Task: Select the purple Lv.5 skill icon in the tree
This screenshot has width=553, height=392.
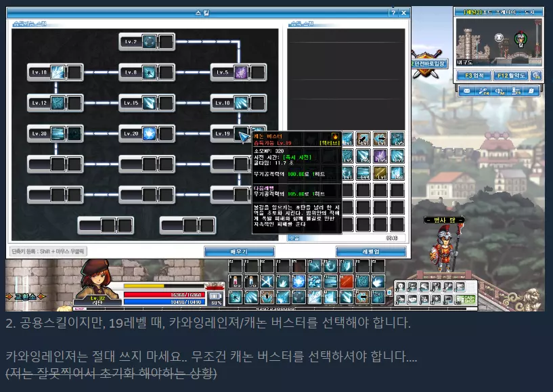Action: pyautogui.click(x=241, y=72)
